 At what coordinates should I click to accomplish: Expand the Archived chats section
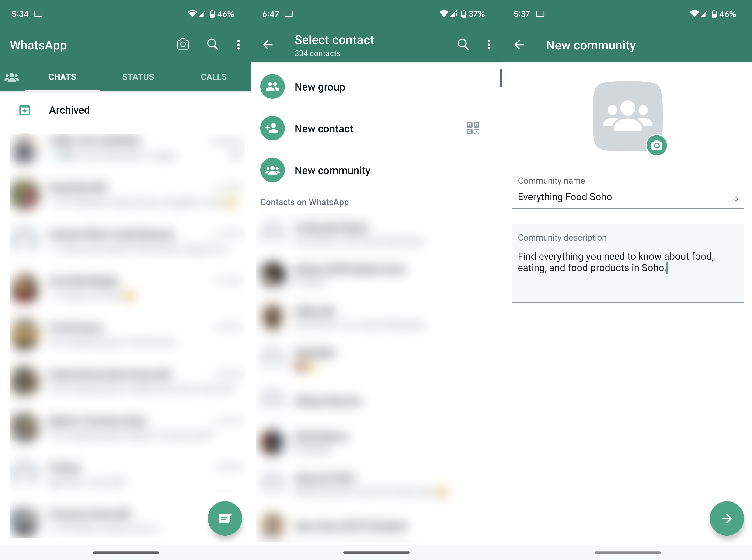point(69,109)
